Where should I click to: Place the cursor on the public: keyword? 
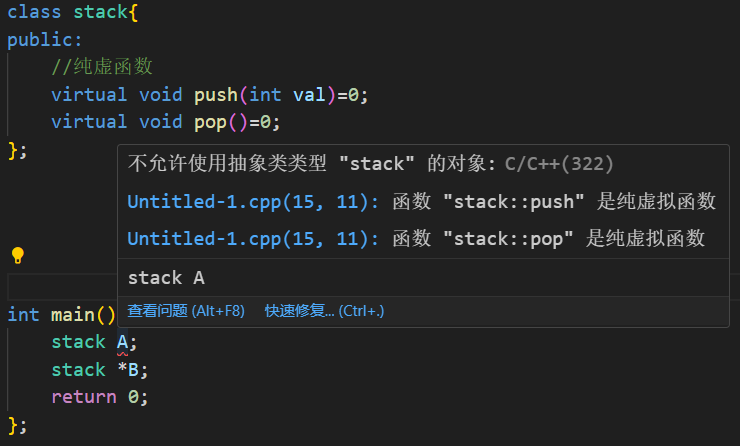click(x=45, y=40)
